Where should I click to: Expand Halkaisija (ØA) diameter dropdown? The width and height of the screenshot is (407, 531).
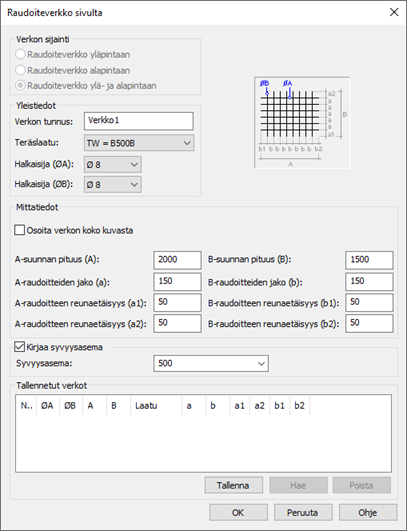pyautogui.click(x=112, y=165)
